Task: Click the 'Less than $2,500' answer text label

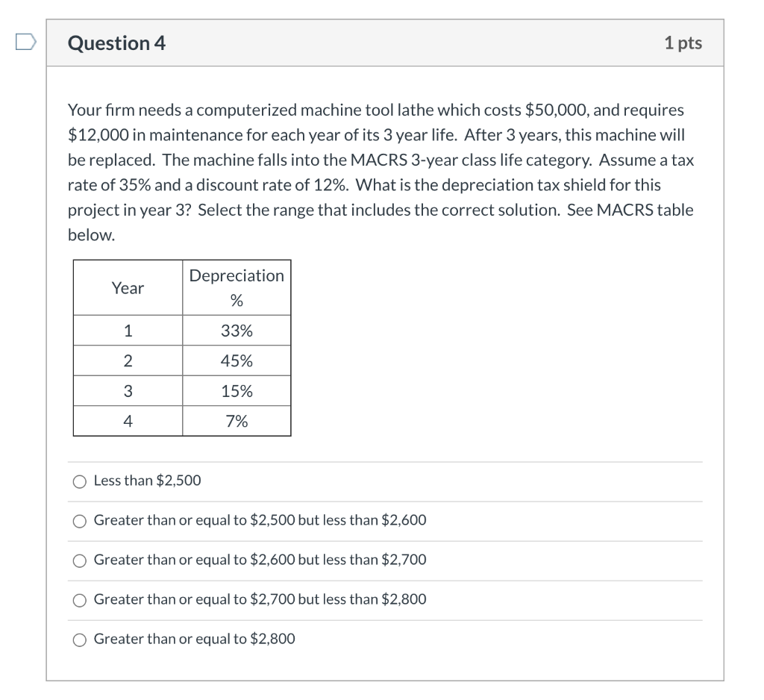Action: click(x=147, y=481)
